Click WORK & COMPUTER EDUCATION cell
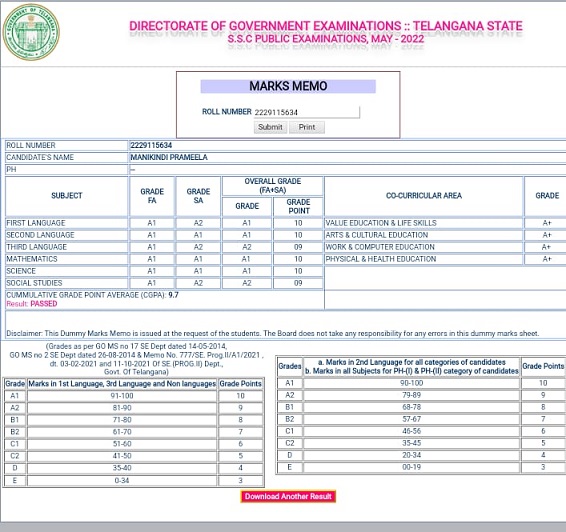This screenshot has height=532, width=566. [x=423, y=247]
